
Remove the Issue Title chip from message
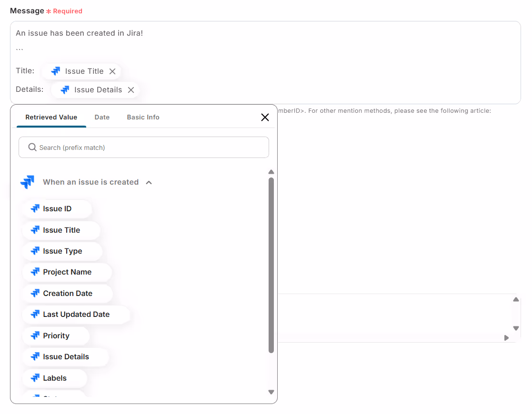112,71
